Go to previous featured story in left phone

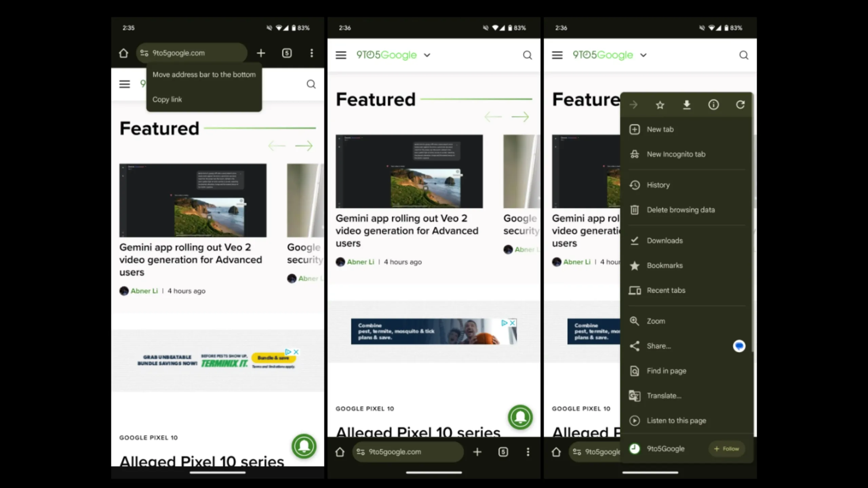click(277, 146)
